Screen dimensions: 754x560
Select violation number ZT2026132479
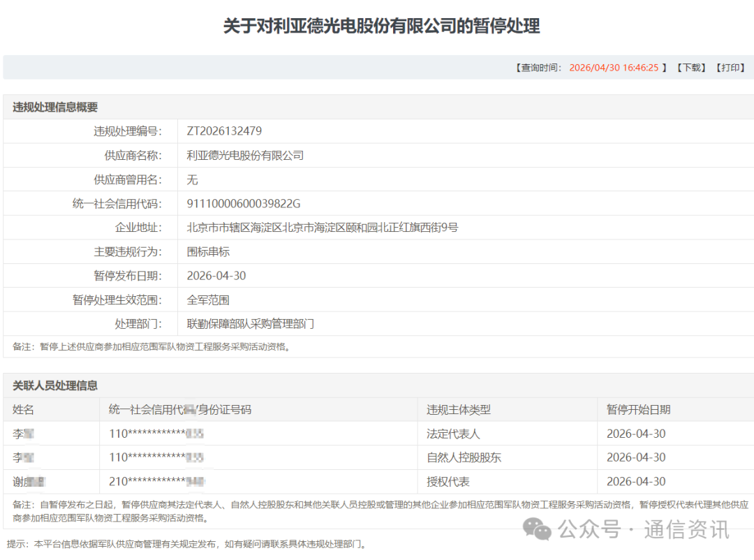[x=224, y=131]
